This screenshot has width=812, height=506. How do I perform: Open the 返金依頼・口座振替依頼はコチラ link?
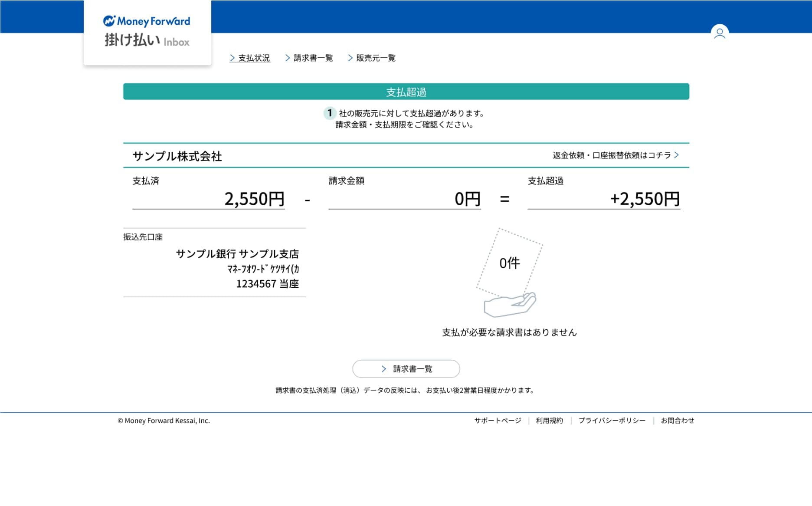[616, 155]
